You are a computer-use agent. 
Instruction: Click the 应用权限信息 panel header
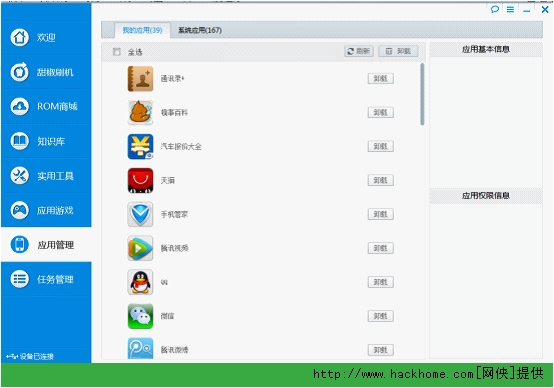pyautogui.click(x=486, y=196)
